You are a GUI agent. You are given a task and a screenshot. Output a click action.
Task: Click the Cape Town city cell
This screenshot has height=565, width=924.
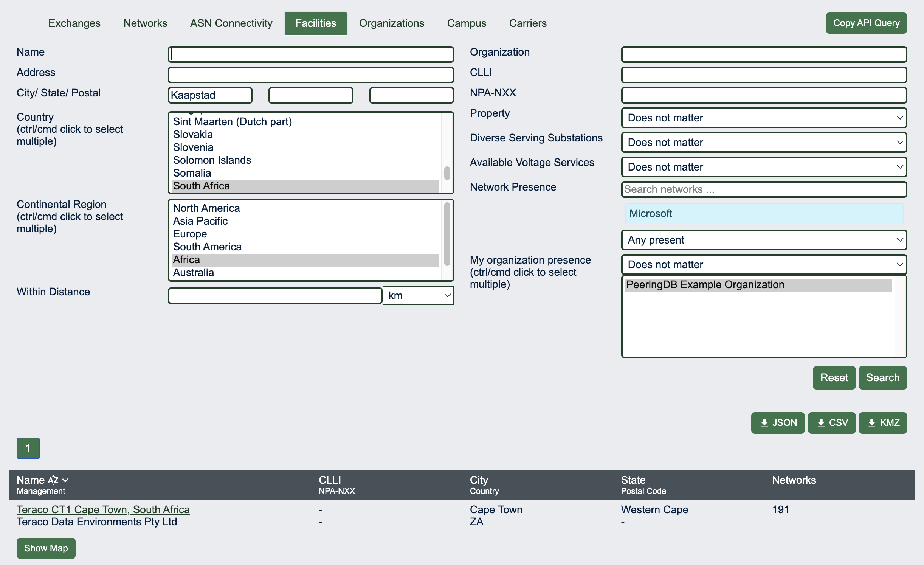(x=496, y=510)
